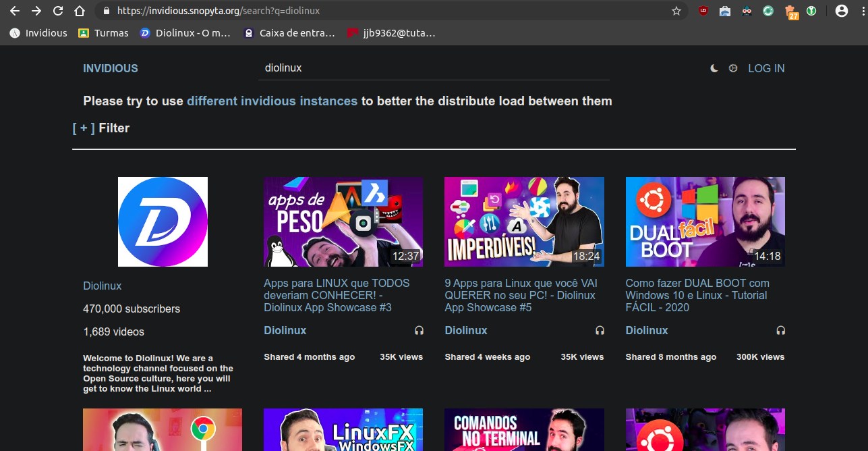Screen dimensions: 868x451
Task: Open the Diolinux channel logo
Action: (x=163, y=221)
